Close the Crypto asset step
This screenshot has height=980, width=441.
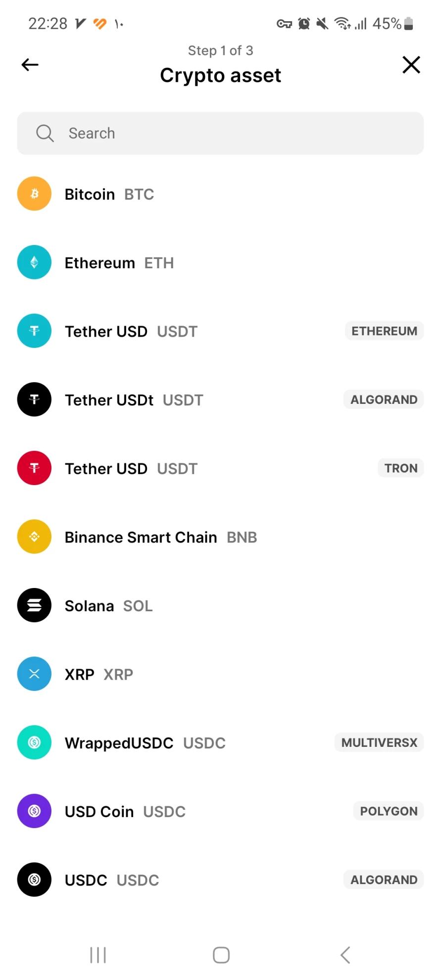pos(411,65)
